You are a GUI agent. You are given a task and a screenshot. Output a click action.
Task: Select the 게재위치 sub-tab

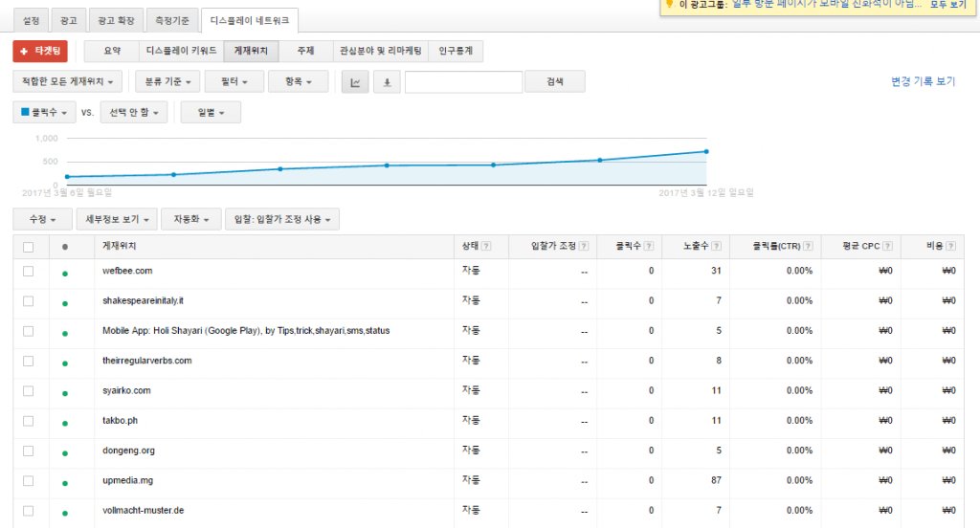click(x=252, y=52)
